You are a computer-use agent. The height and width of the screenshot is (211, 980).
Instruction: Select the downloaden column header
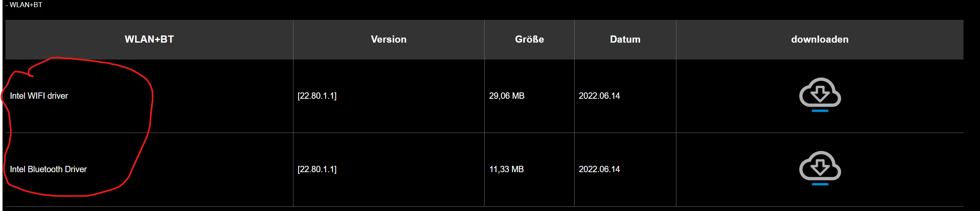(x=820, y=39)
